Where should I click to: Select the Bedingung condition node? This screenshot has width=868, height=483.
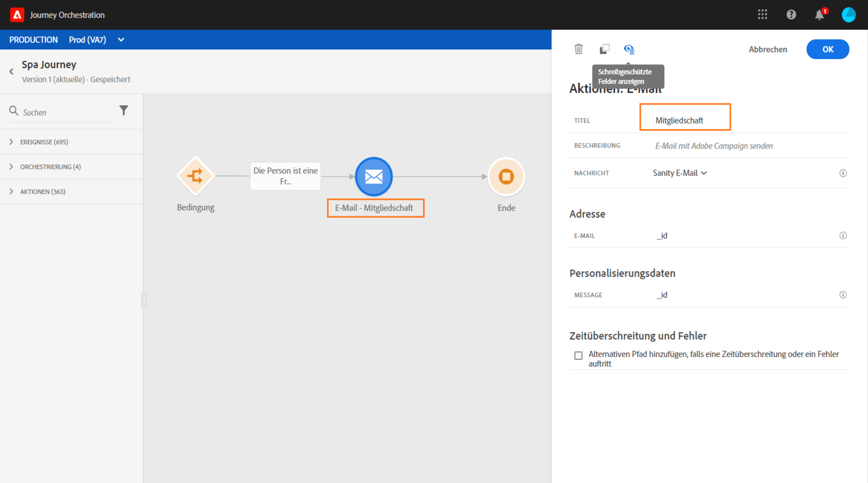click(195, 176)
